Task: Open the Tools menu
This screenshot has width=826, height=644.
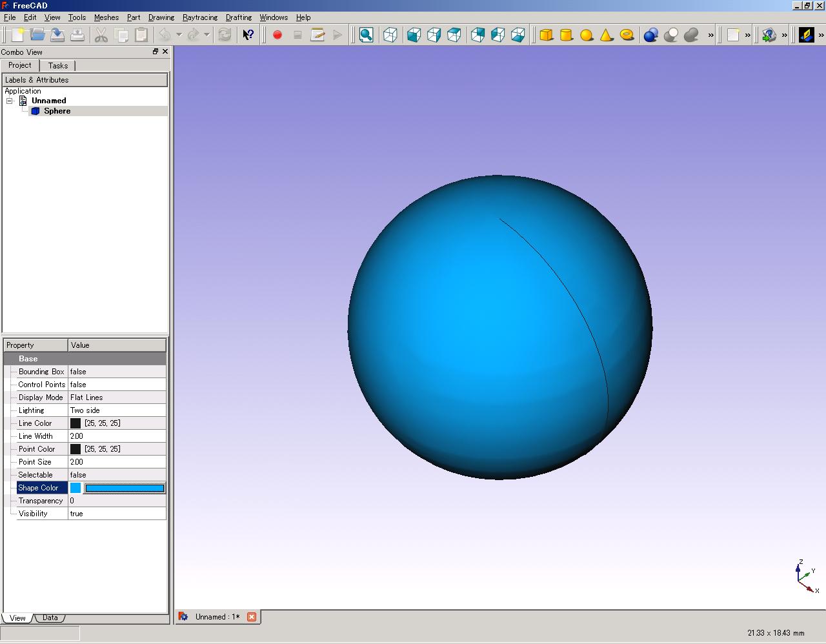Action: tap(77, 17)
